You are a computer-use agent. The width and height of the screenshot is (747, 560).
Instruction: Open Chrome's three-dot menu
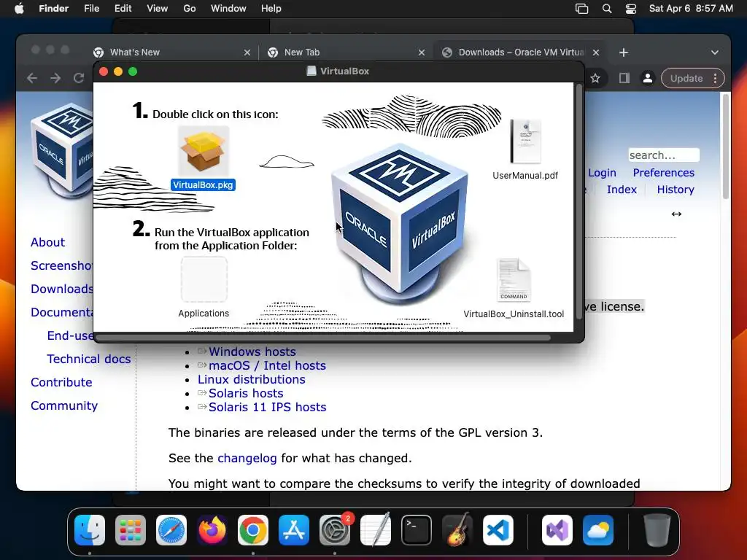(x=715, y=78)
